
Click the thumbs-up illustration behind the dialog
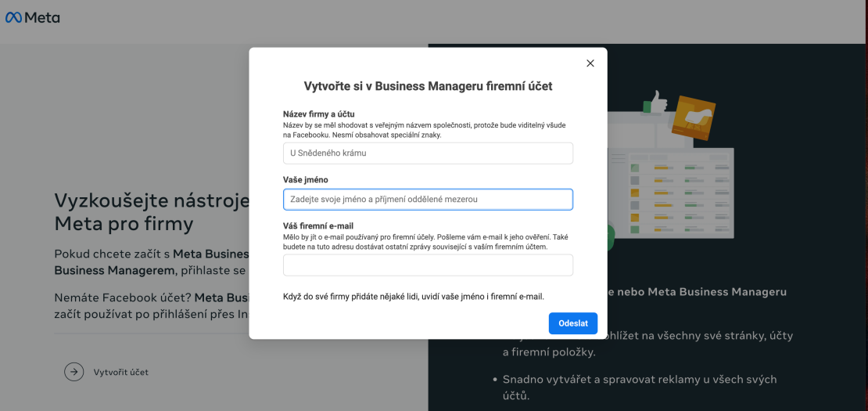tap(655, 103)
